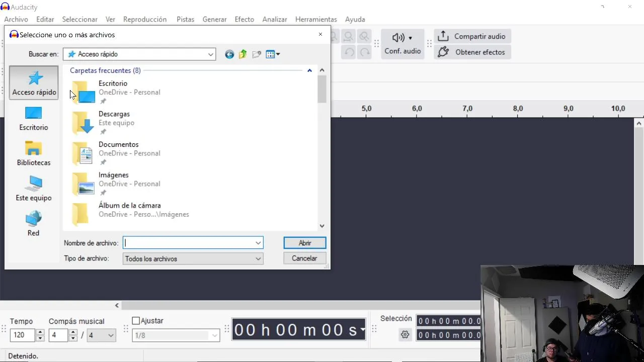Click the Abrir button
Screen dimensions: 644x362
click(305, 243)
